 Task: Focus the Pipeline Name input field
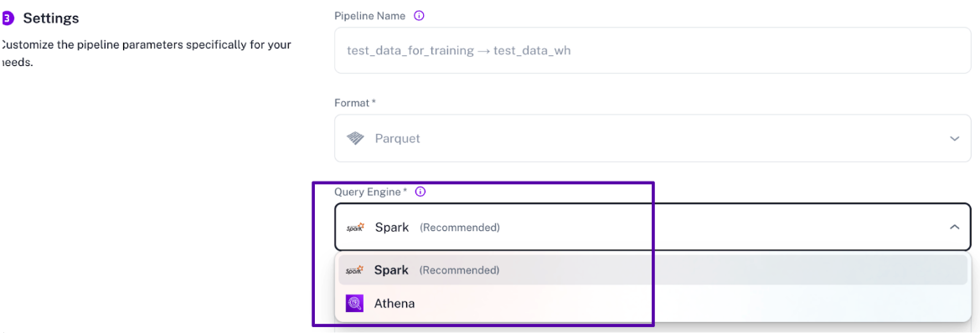click(652, 50)
